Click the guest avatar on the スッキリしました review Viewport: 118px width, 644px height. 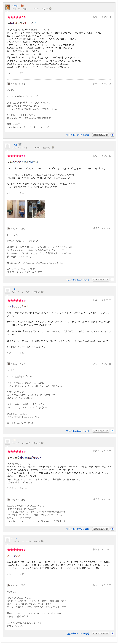8,290
